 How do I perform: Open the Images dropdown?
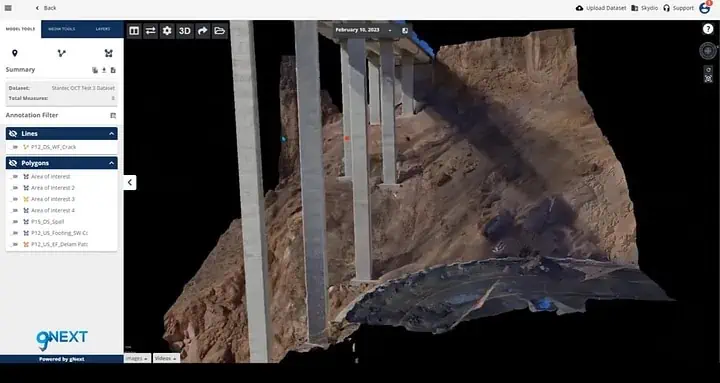coord(137,358)
